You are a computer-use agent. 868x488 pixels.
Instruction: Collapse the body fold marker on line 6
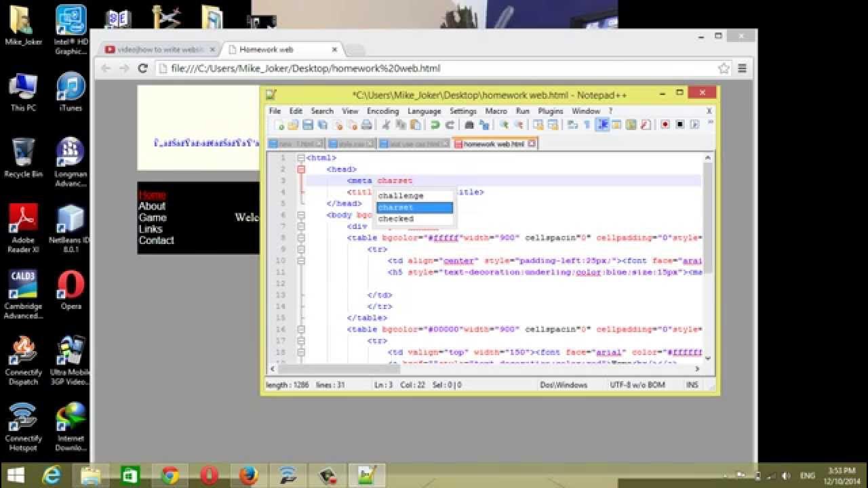tap(301, 215)
